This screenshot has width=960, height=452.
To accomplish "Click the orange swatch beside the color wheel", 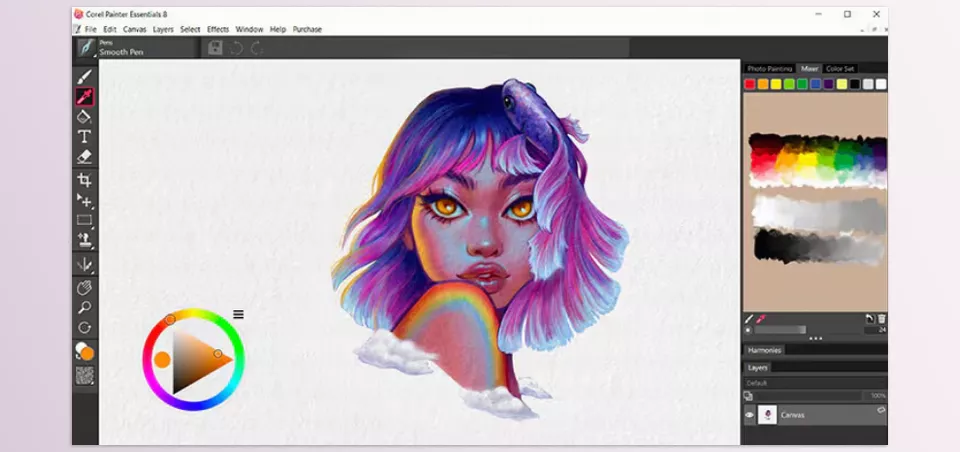I will coord(162,360).
